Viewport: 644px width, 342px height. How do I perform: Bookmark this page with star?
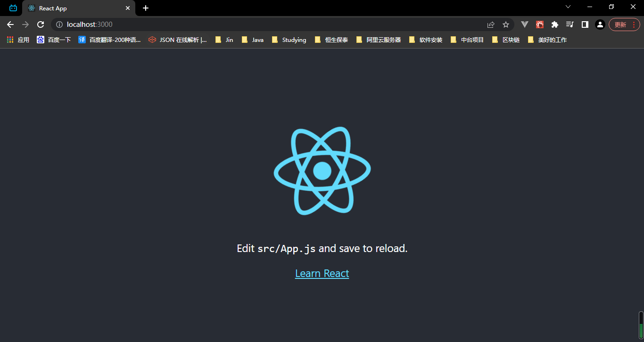[x=506, y=24]
